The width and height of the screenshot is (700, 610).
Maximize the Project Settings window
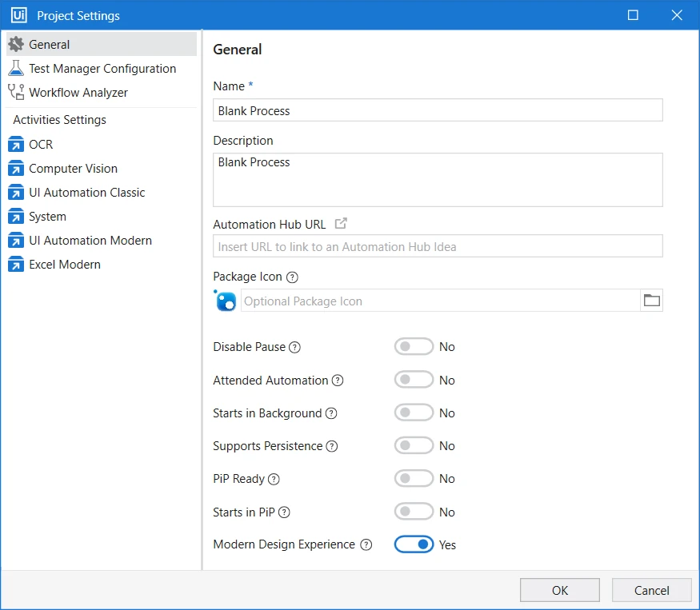point(633,15)
